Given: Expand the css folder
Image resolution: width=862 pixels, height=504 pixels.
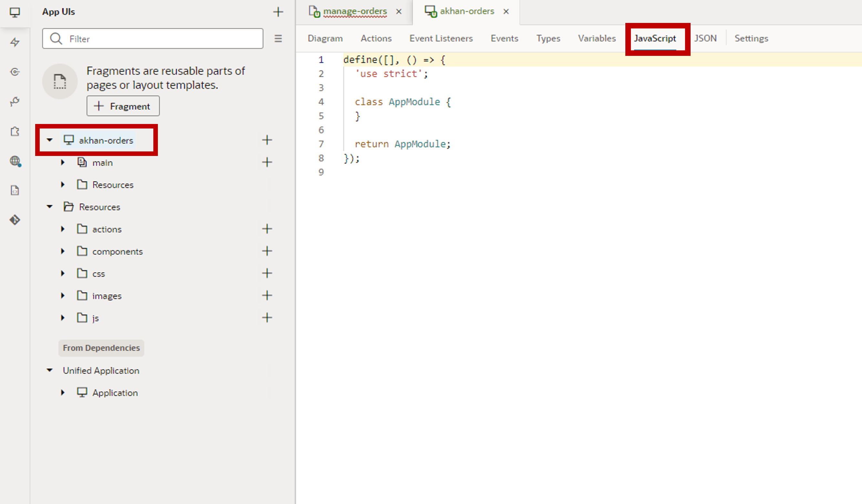Looking at the screenshot, I should pyautogui.click(x=63, y=274).
